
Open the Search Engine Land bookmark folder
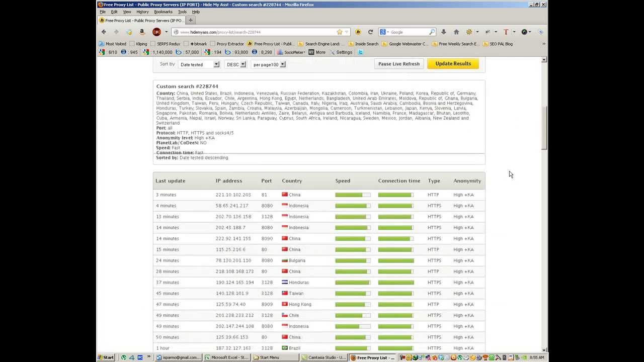[x=322, y=44]
